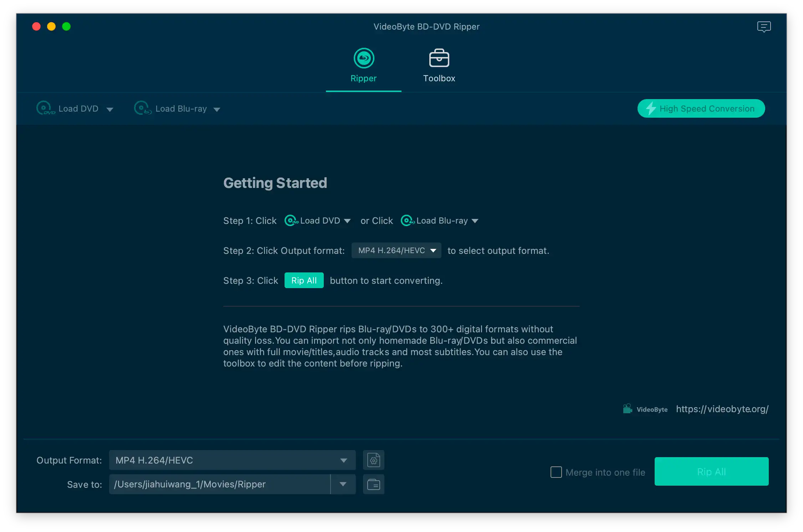This screenshot has width=803, height=532.
Task: Switch to the Ripper tab
Action: click(x=363, y=78)
